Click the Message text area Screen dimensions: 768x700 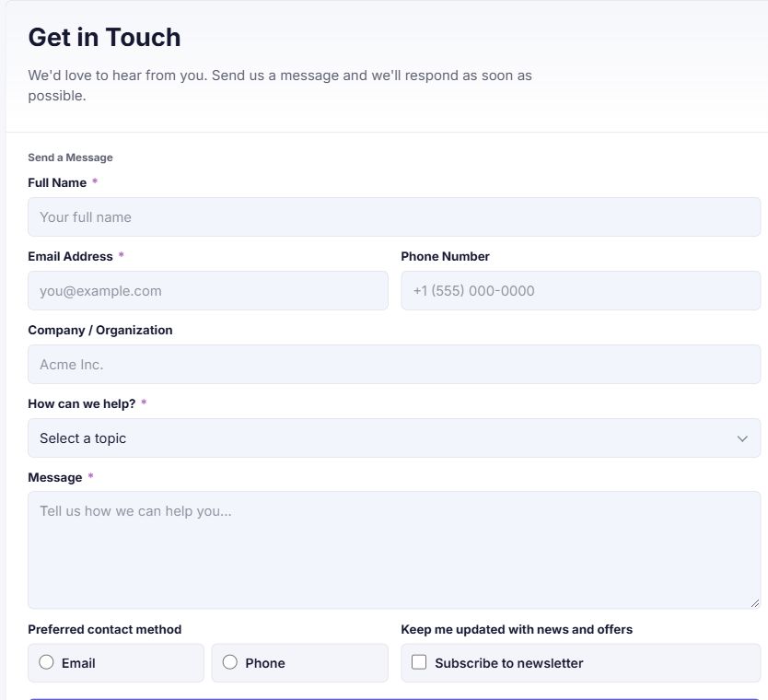click(x=394, y=550)
